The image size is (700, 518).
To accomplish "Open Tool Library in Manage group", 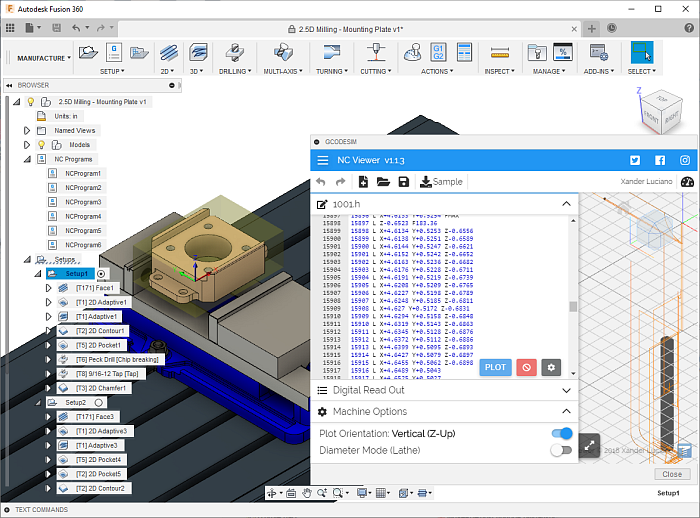I will click(537, 53).
